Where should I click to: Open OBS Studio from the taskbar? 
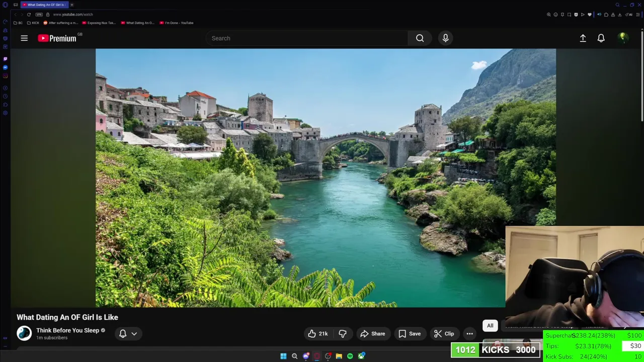click(x=328, y=356)
